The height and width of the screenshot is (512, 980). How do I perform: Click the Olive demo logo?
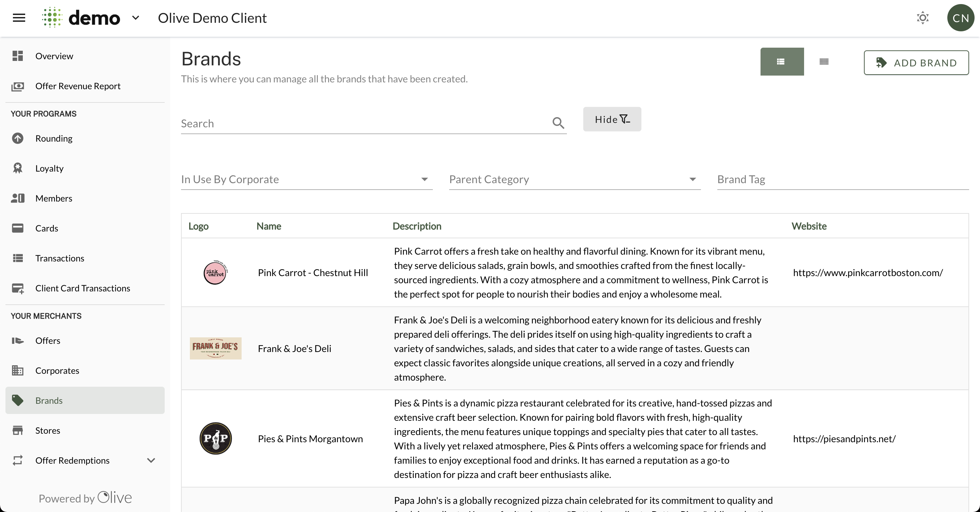pyautogui.click(x=81, y=18)
